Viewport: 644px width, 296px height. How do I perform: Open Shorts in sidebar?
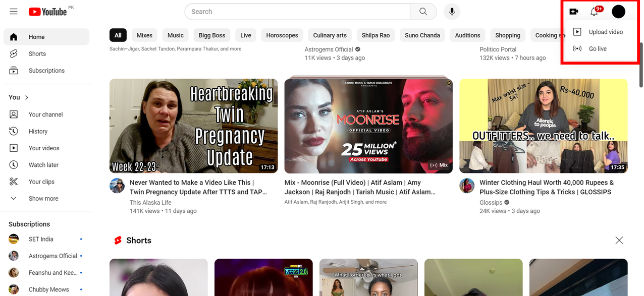46,53
